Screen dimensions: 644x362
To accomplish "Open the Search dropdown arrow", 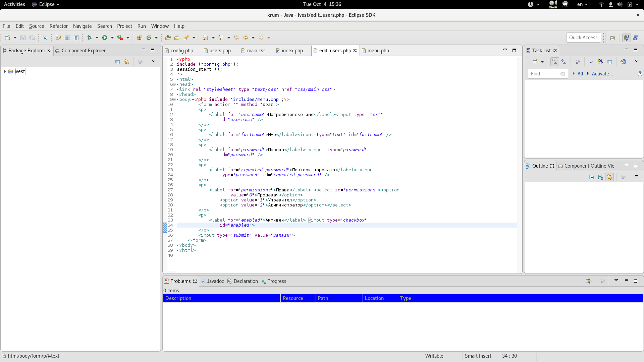I will click(194, 38).
